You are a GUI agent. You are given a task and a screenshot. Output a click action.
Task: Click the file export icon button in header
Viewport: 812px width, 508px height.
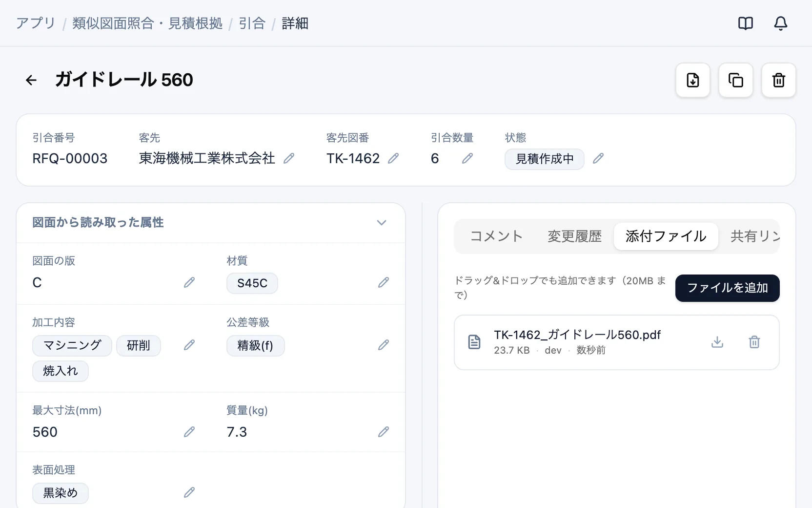pos(693,80)
